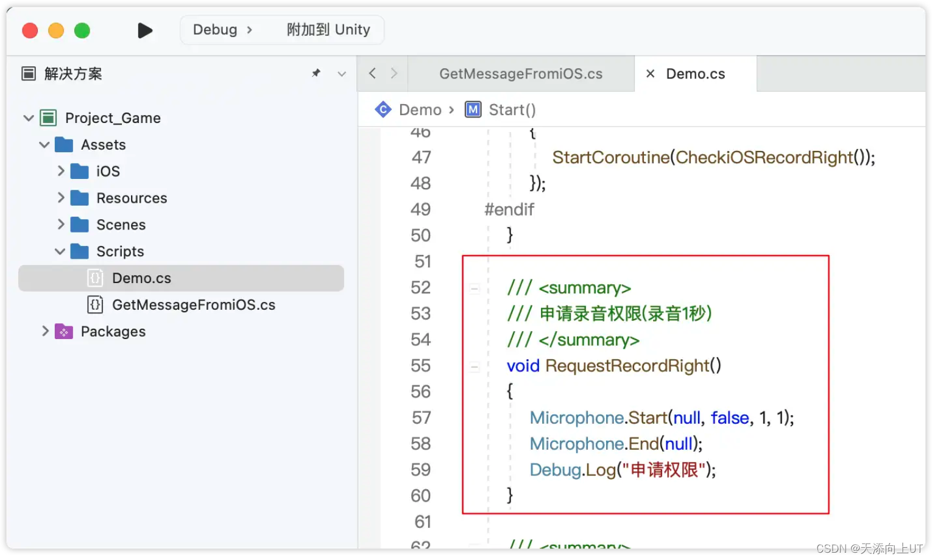Select the Scripts folder label

click(120, 251)
